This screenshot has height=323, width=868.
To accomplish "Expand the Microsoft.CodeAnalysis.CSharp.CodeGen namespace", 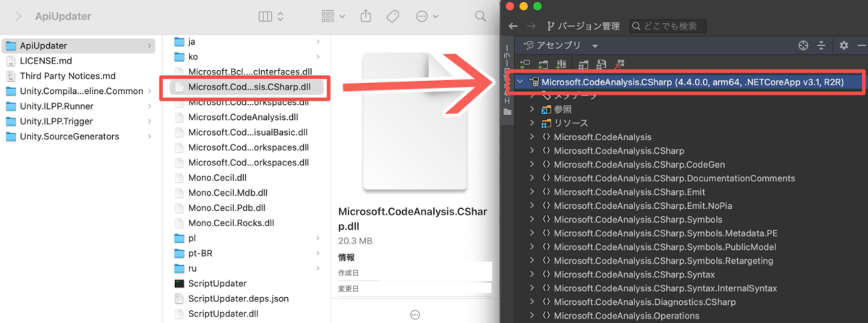I will click(x=533, y=165).
